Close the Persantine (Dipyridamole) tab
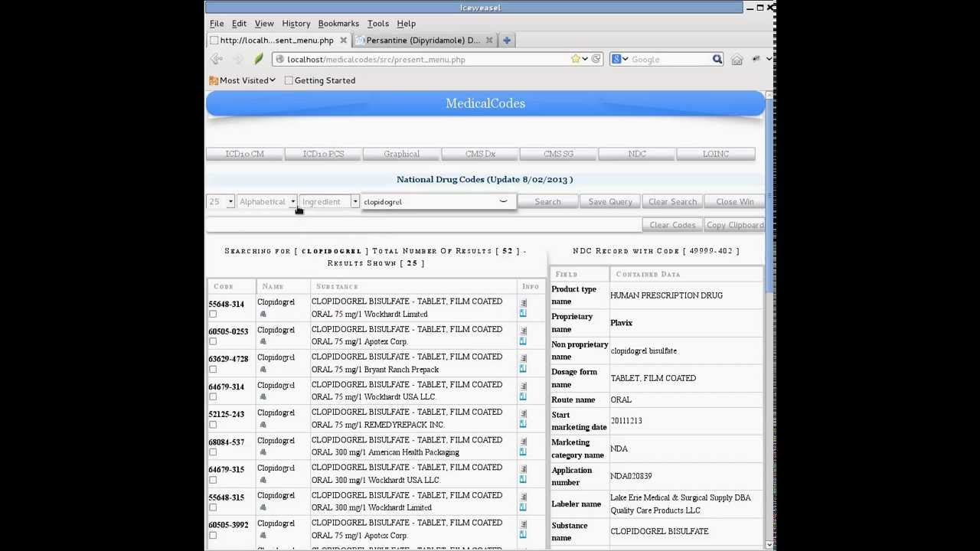Viewport: 980px width, 551px height. tap(489, 41)
